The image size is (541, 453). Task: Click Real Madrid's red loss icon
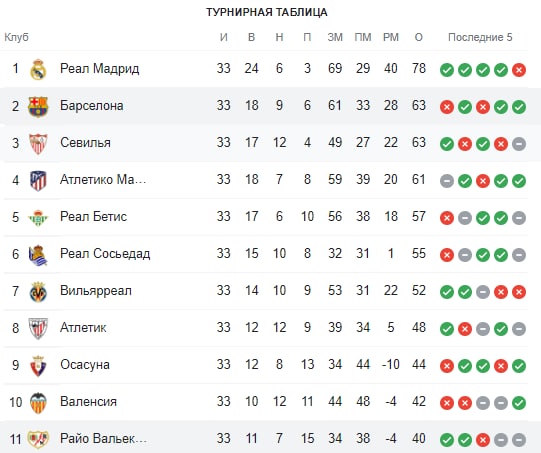tap(519, 70)
